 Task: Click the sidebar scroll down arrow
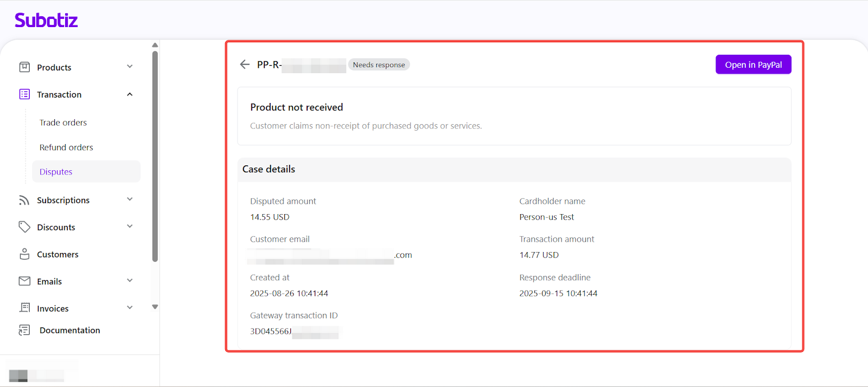tap(155, 307)
